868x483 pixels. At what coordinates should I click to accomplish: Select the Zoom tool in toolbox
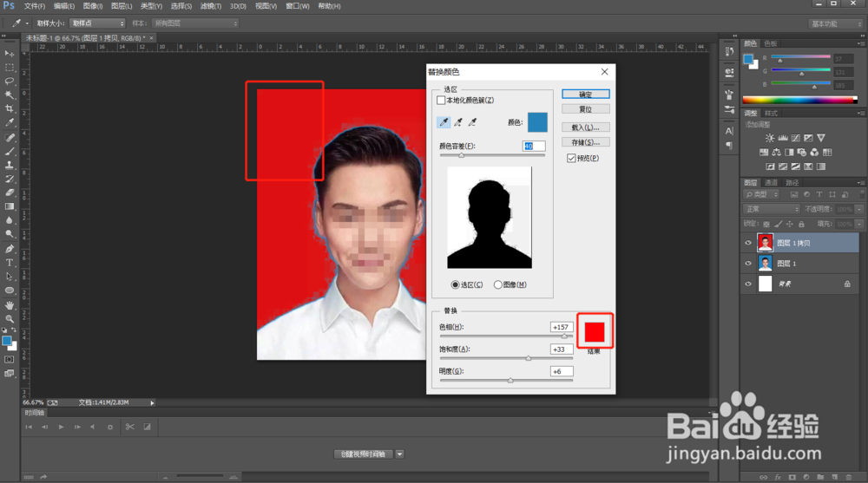pos(10,319)
